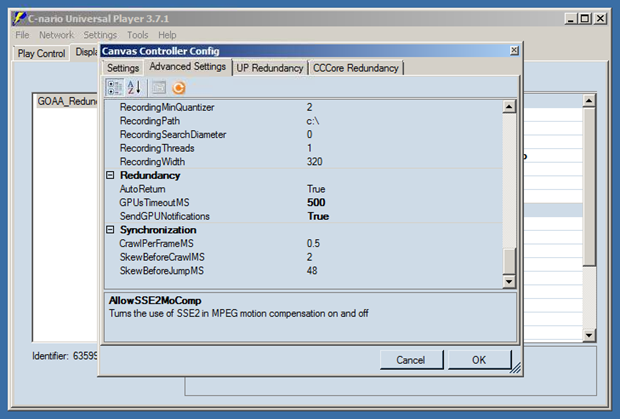Select the GPUsTimeoutMS property name

click(154, 202)
